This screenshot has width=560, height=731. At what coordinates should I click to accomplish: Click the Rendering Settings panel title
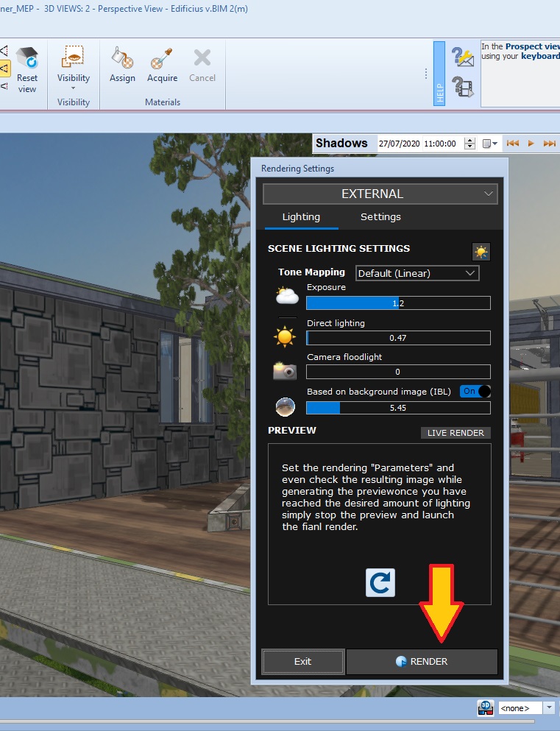[297, 169]
